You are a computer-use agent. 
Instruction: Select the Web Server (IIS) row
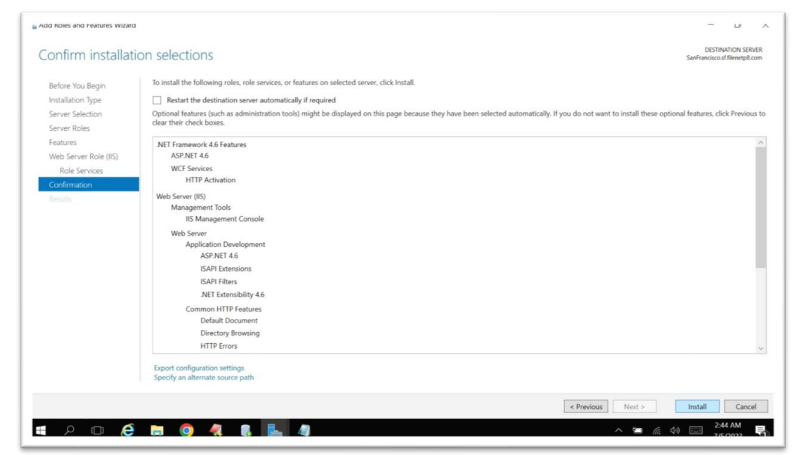tap(181, 196)
